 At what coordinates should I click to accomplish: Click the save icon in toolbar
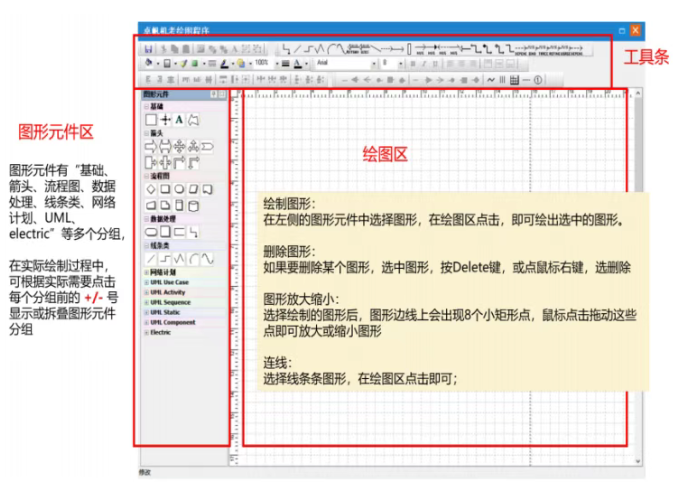(x=148, y=48)
